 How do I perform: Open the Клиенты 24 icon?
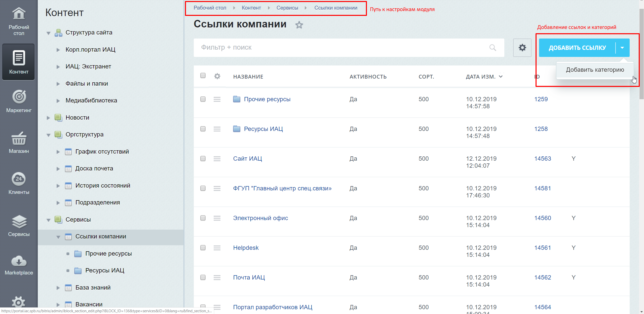19,179
